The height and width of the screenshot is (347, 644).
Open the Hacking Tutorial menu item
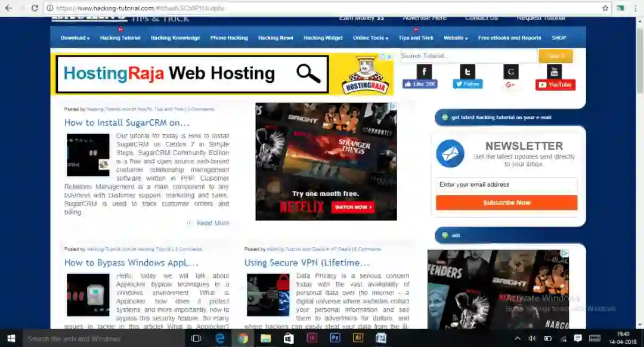pyautogui.click(x=120, y=38)
